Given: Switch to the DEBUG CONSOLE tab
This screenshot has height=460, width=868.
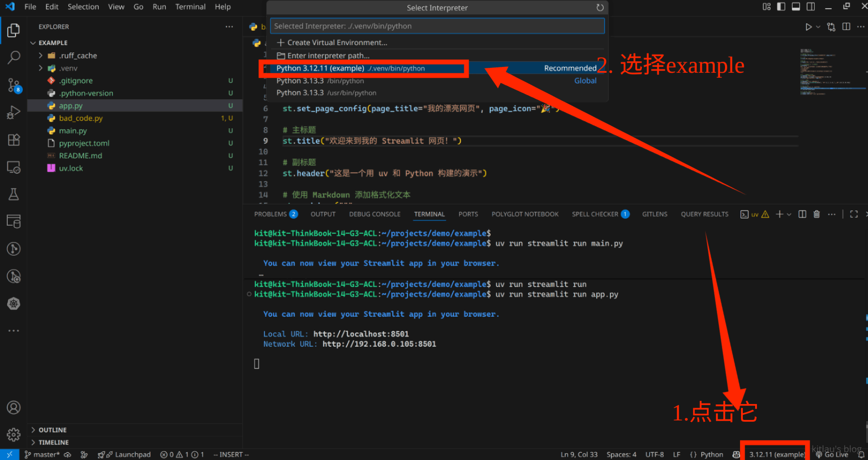Looking at the screenshot, I should (x=375, y=214).
